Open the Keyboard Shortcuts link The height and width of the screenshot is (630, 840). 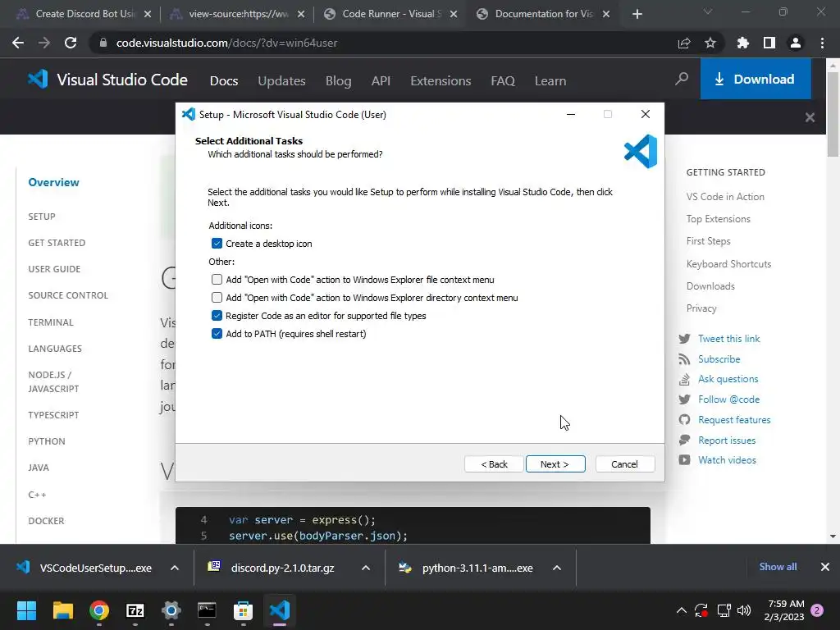[x=728, y=264]
